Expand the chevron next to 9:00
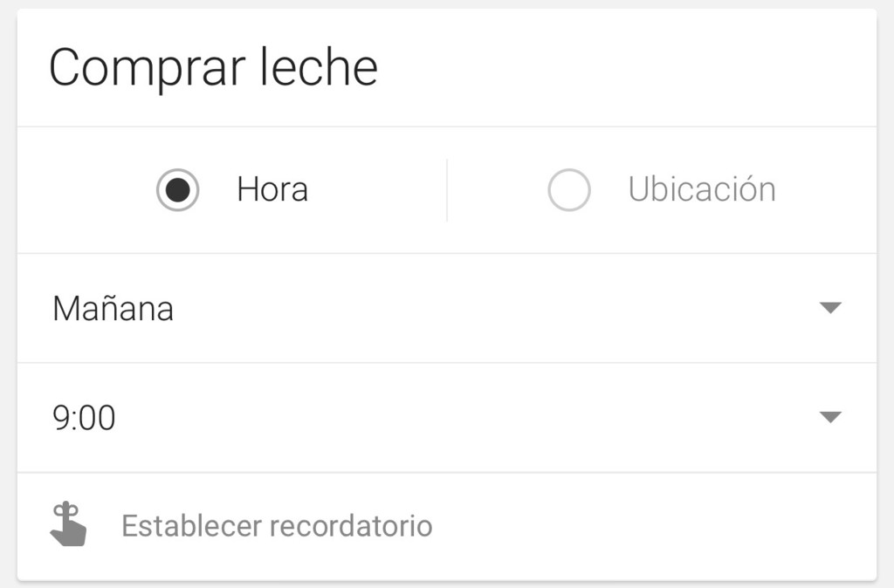The width and height of the screenshot is (894, 588). point(831,416)
